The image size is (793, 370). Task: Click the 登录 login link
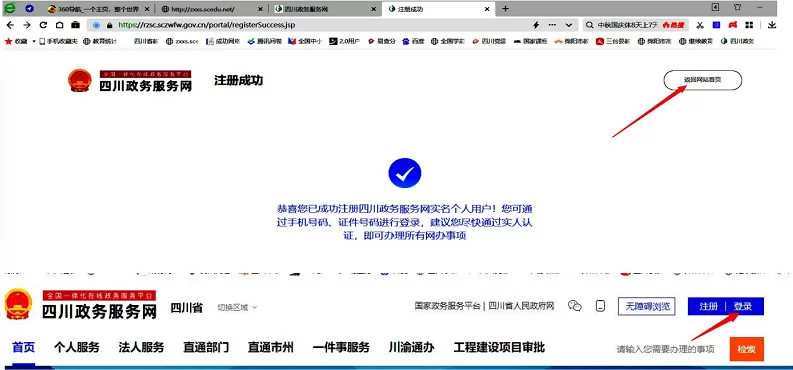(743, 306)
